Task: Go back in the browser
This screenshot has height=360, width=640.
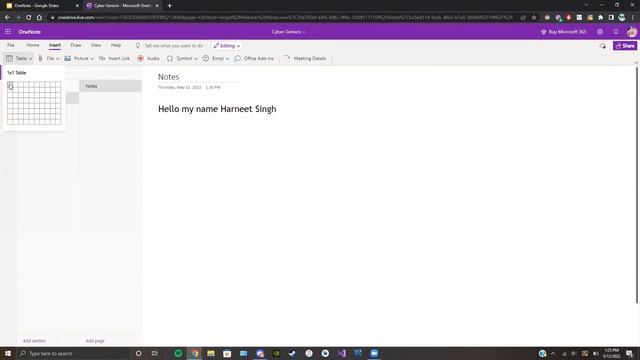Action: tap(7, 18)
